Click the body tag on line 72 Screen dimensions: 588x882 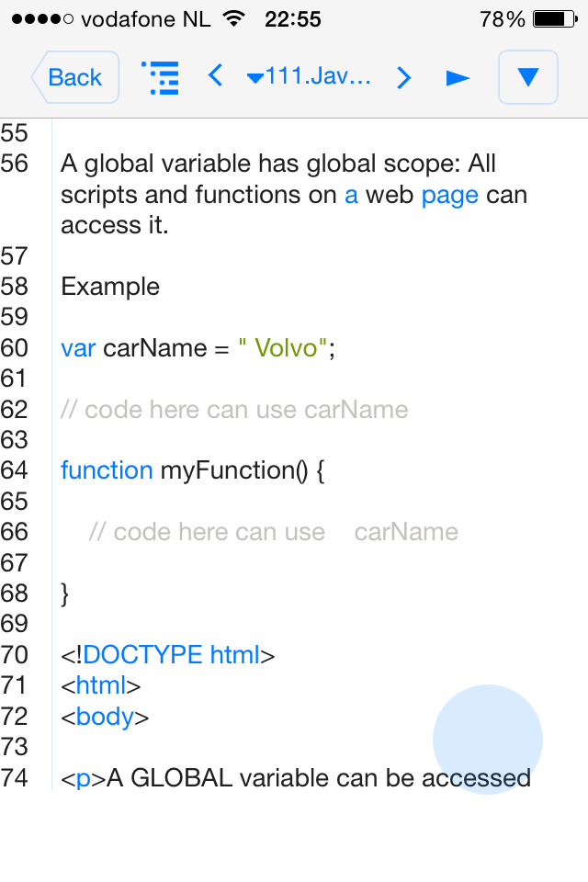tap(105, 717)
